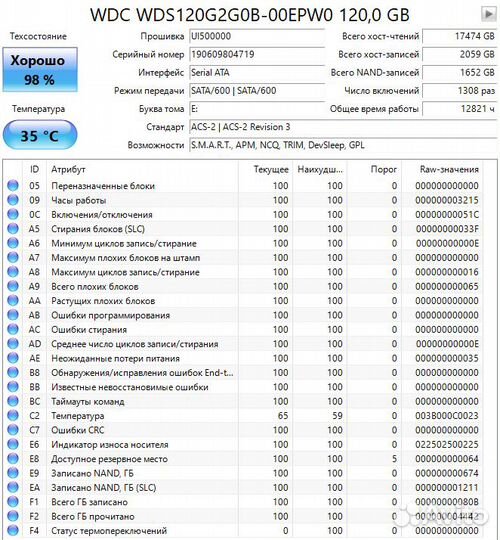This screenshot has width=500, height=540.
Task: Click the Возможности field listing S.M.A.R.T., APM
Action: coord(343,145)
